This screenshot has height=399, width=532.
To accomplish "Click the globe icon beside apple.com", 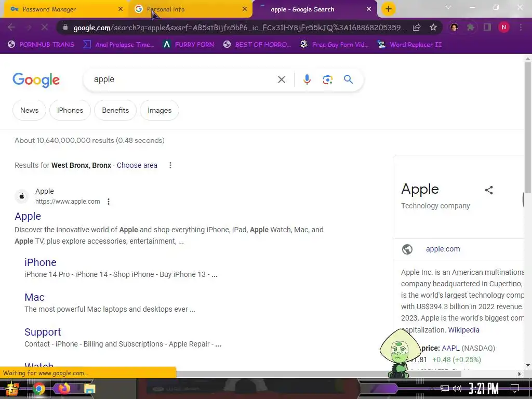I will (x=407, y=249).
